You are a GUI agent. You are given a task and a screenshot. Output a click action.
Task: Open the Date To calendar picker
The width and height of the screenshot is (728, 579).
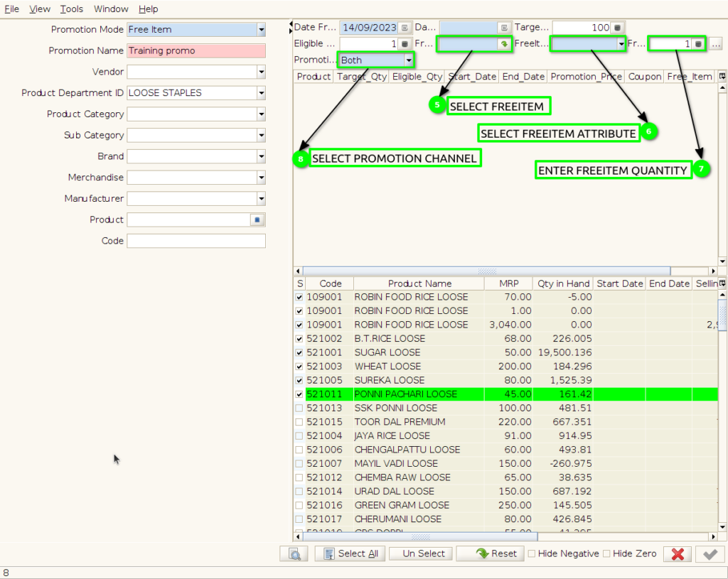tap(504, 28)
